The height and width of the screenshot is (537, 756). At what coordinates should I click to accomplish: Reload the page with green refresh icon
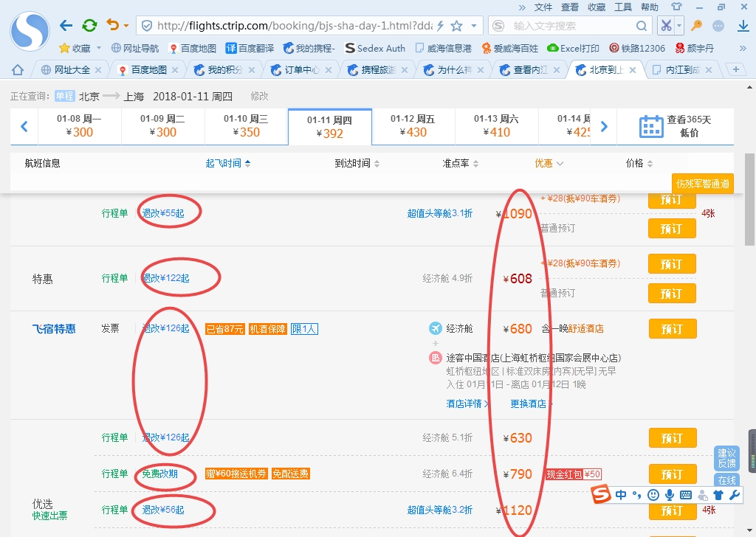[89, 26]
